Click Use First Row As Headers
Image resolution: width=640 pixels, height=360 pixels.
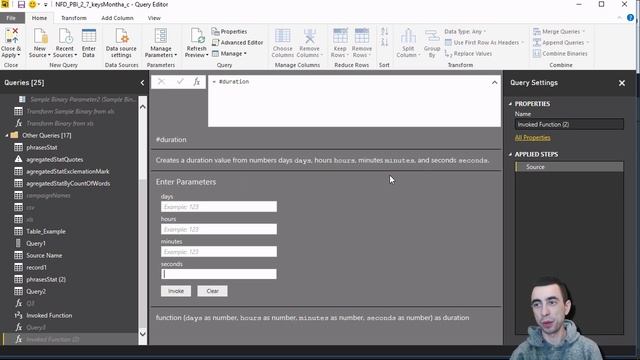coord(484,42)
